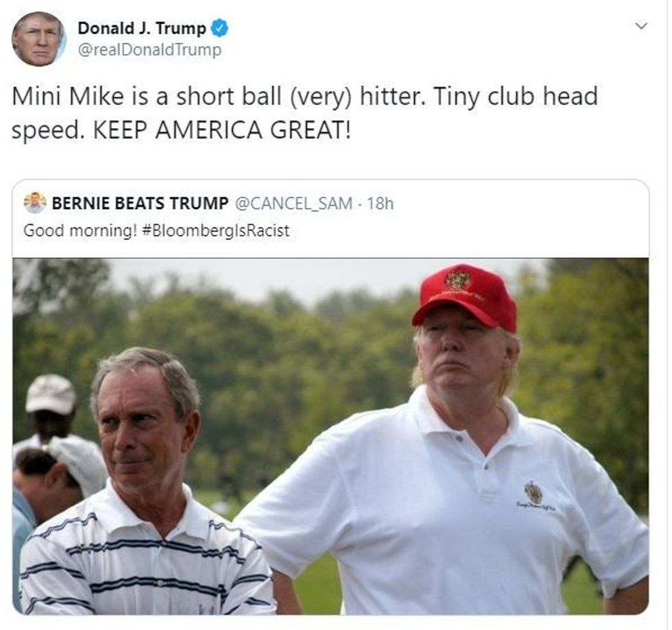Open the BERNIE BEATS TRUMP account name

tap(140, 203)
